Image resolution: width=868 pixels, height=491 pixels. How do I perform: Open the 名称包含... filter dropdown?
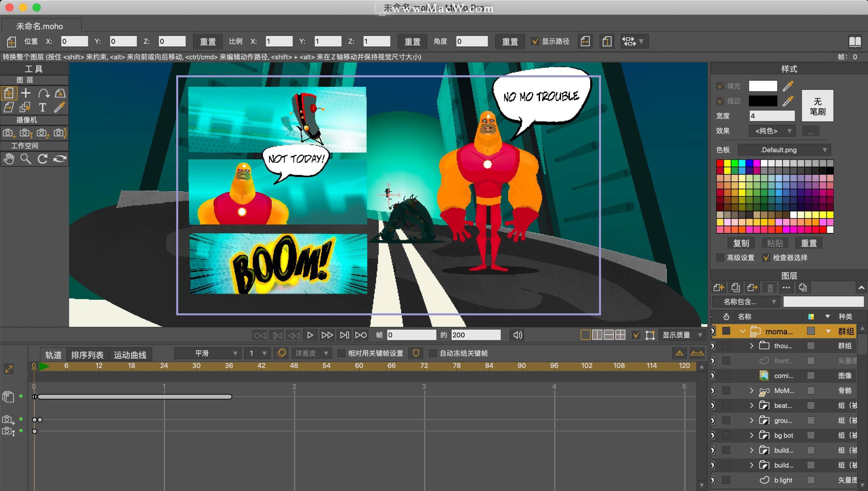(x=746, y=302)
